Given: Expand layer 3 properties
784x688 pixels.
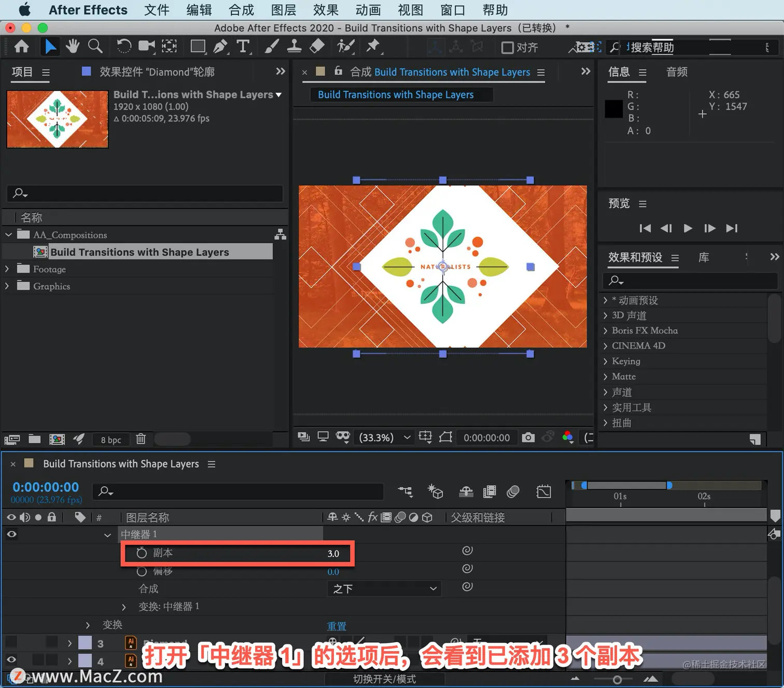Looking at the screenshot, I should 69,643.
